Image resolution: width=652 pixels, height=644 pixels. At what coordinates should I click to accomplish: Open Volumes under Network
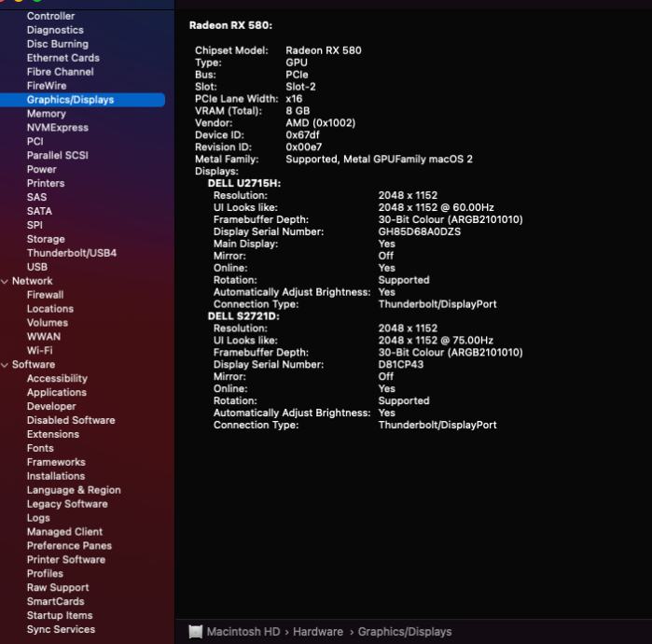coord(47,322)
